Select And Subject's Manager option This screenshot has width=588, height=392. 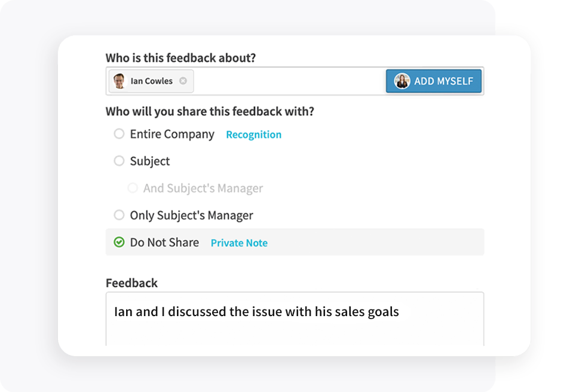[x=133, y=188]
